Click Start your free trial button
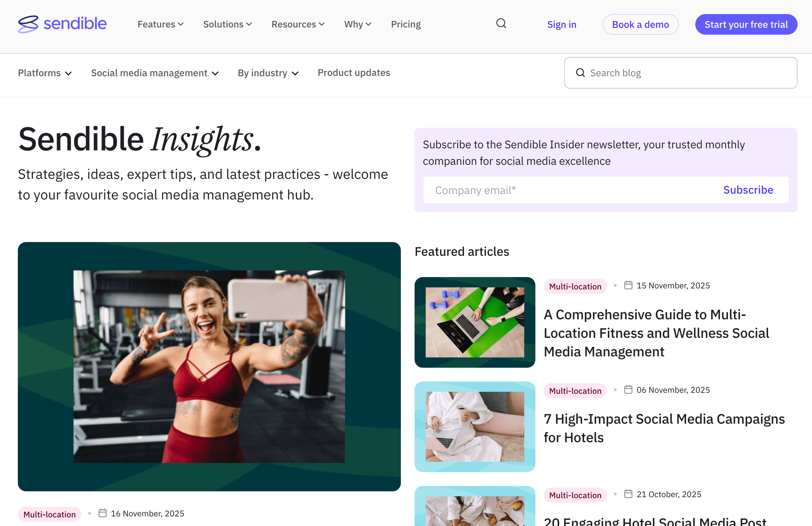Viewport: 812px width, 526px height. (x=746, y=24)
